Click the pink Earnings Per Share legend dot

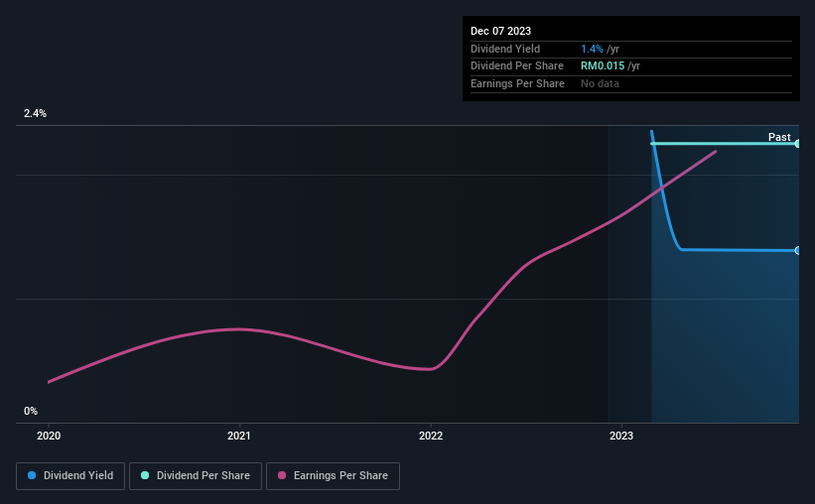click(282, 475)
